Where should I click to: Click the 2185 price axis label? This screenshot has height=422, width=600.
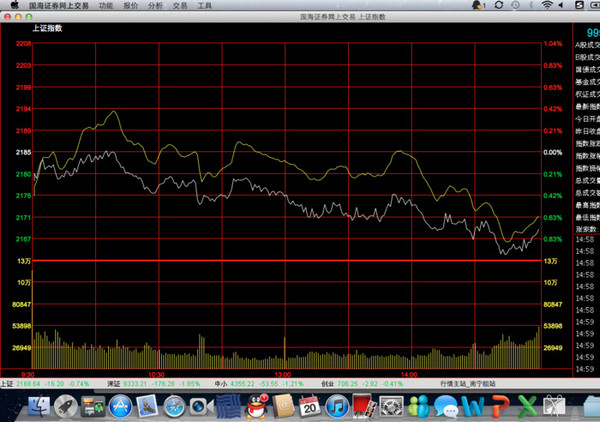pyautogui.click(x=23, y=152)
